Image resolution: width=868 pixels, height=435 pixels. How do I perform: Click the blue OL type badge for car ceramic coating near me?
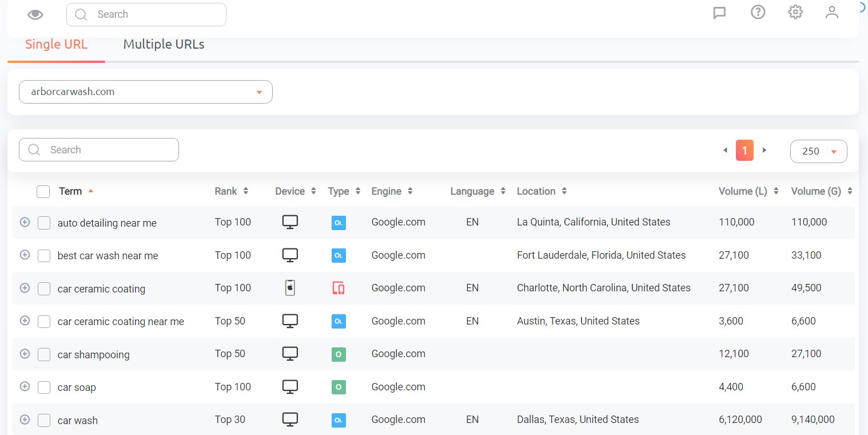pyautogui.click(x=339, y=322)
